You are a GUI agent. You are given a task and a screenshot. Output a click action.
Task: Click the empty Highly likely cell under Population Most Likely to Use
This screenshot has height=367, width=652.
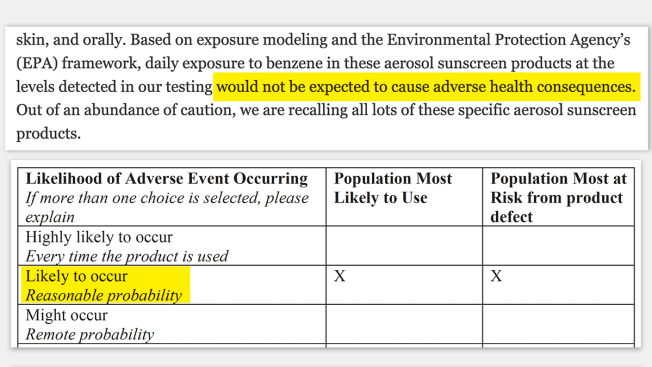[404, 246]
